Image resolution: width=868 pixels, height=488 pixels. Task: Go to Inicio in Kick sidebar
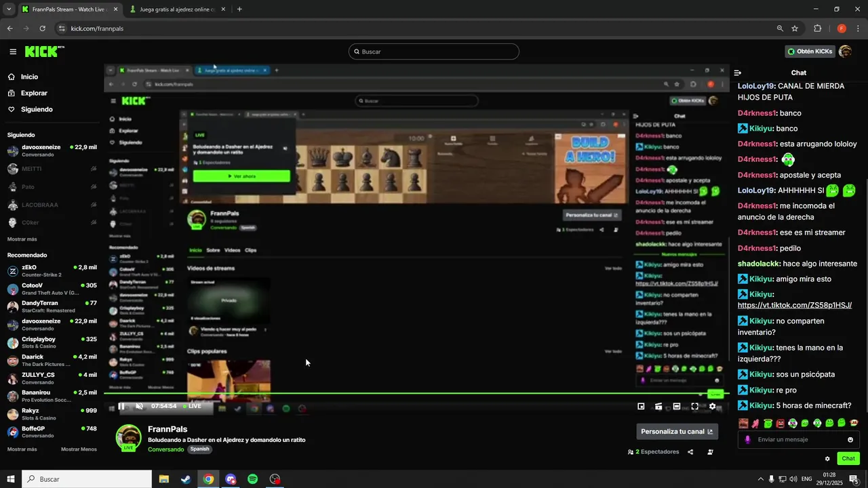pyautogui.click(x=29, y=77)
